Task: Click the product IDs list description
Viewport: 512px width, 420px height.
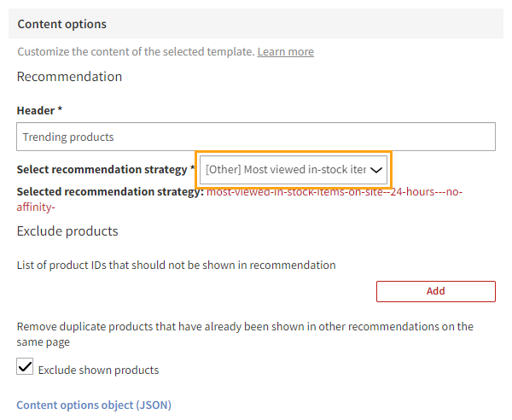Action: [x=176, y=265]
